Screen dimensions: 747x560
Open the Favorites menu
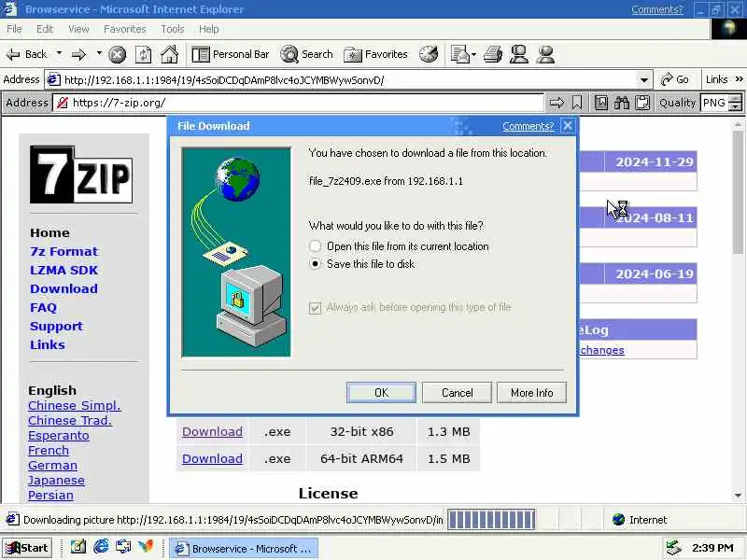(x=125, y=29)
